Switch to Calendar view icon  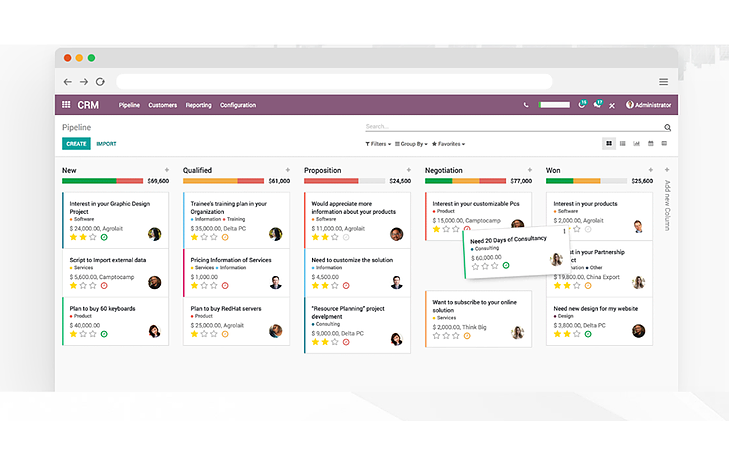pyautogui.click(x=650, y=144)
